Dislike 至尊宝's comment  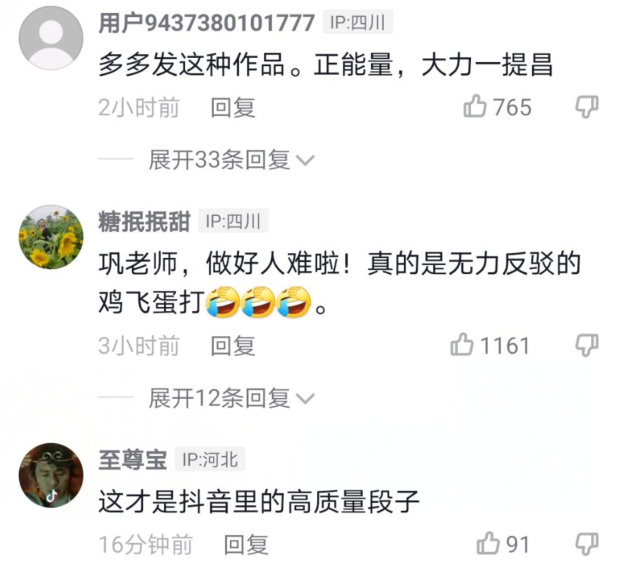click(x=587, y=544)
